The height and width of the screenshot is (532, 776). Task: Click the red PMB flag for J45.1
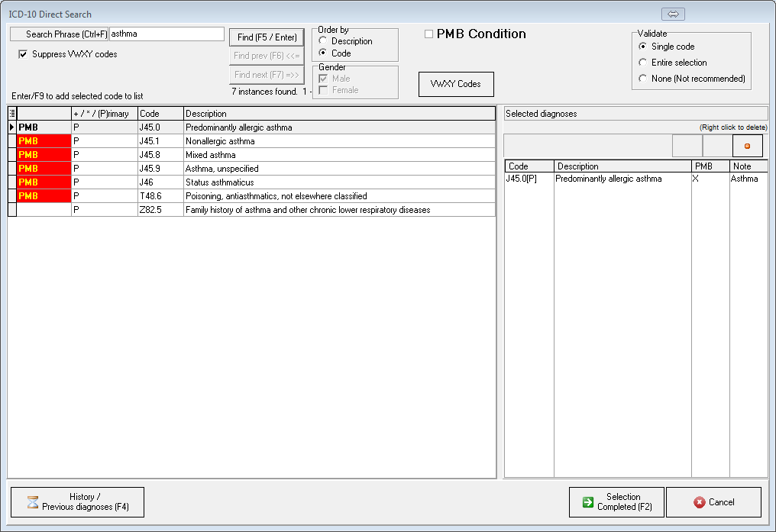[x=44, y=141]
